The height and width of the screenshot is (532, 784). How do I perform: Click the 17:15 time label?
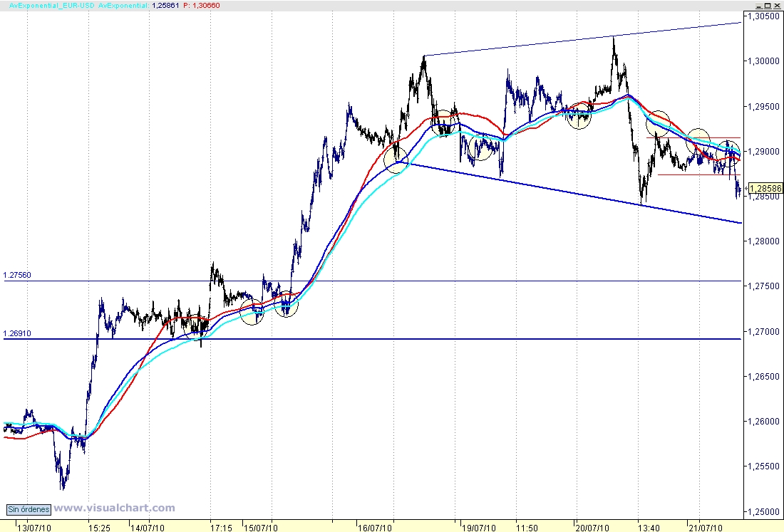(x=221, y=528)
